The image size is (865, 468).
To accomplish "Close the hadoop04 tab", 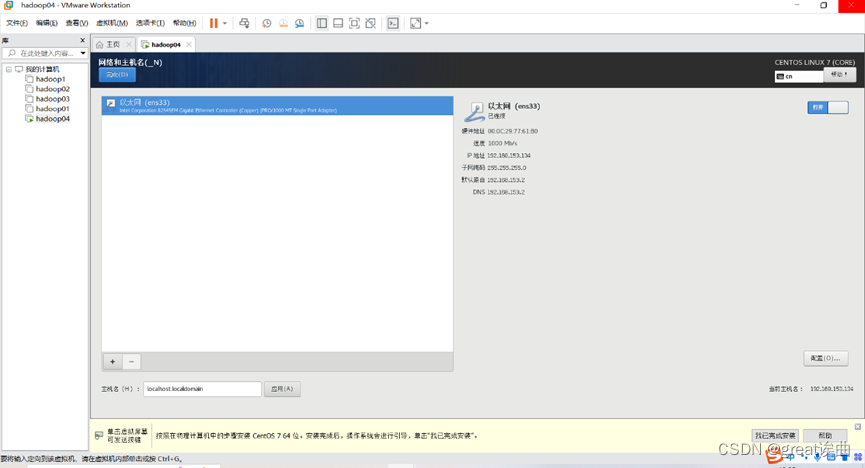I will [x=189, y=44].
